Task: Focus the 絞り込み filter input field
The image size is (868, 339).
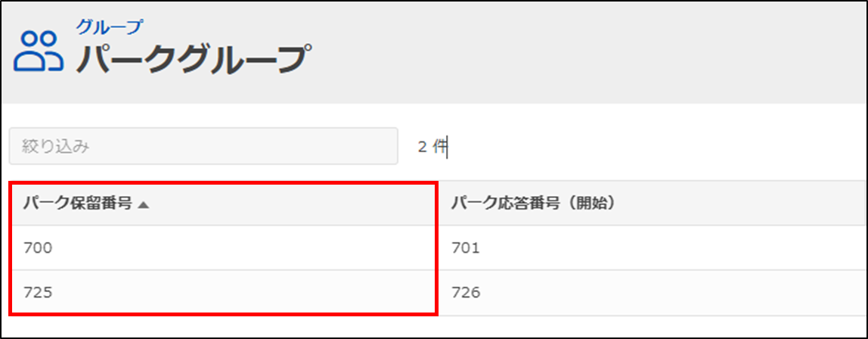Action: (x=203, y=146)
